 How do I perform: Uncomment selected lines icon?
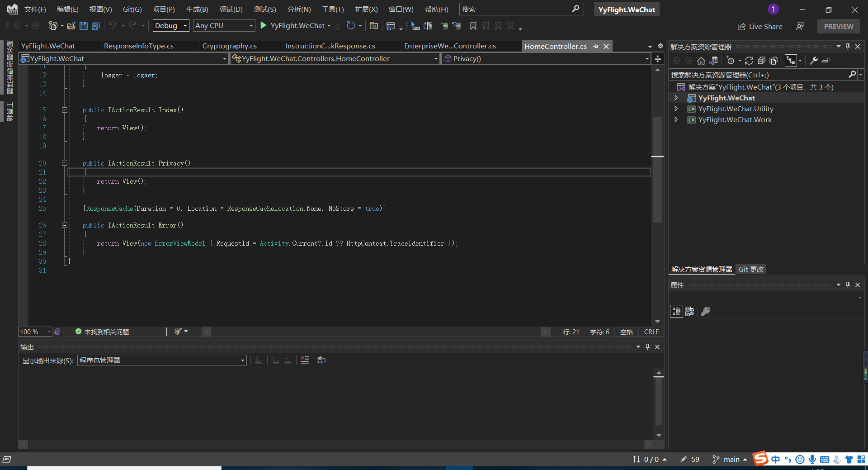[x=457, y=26]
